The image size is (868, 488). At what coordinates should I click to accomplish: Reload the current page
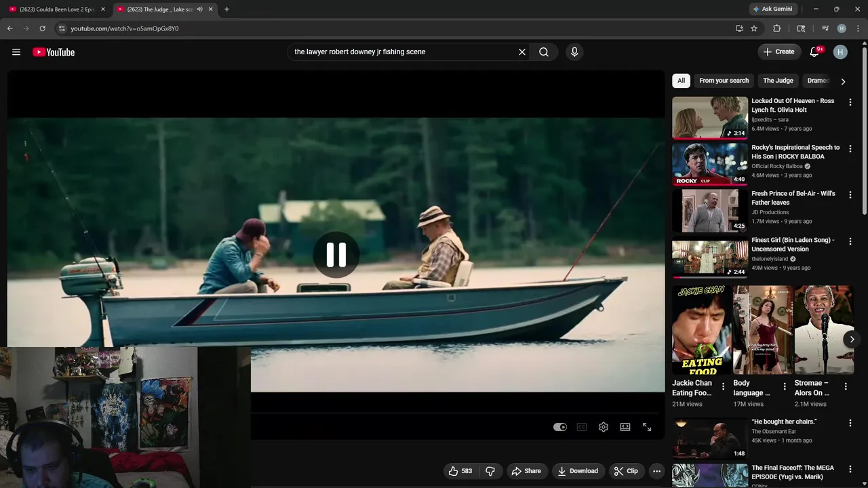pos(42,28)
